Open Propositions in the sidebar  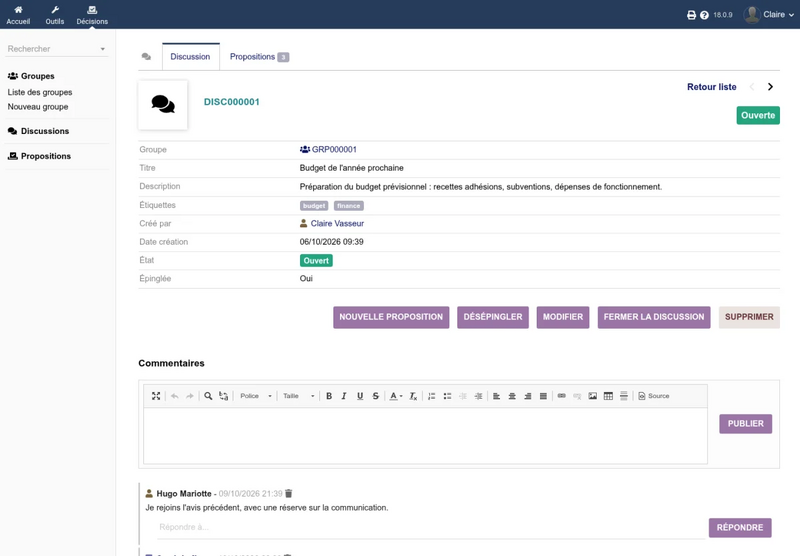click(x=39, y=156)
